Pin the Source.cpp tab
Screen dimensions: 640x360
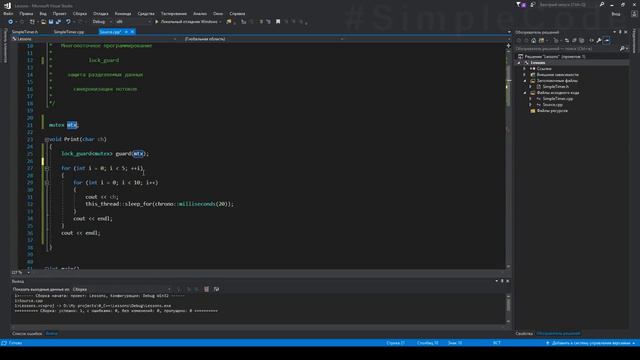(x=126, y=32)
